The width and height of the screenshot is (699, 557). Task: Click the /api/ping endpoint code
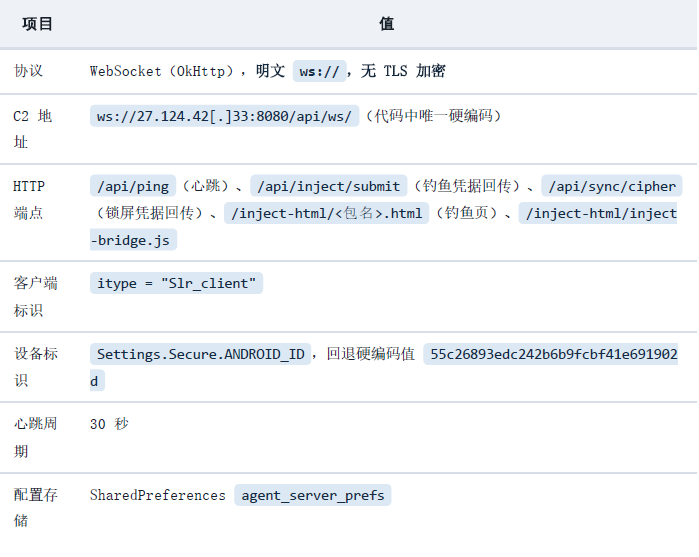133,186
